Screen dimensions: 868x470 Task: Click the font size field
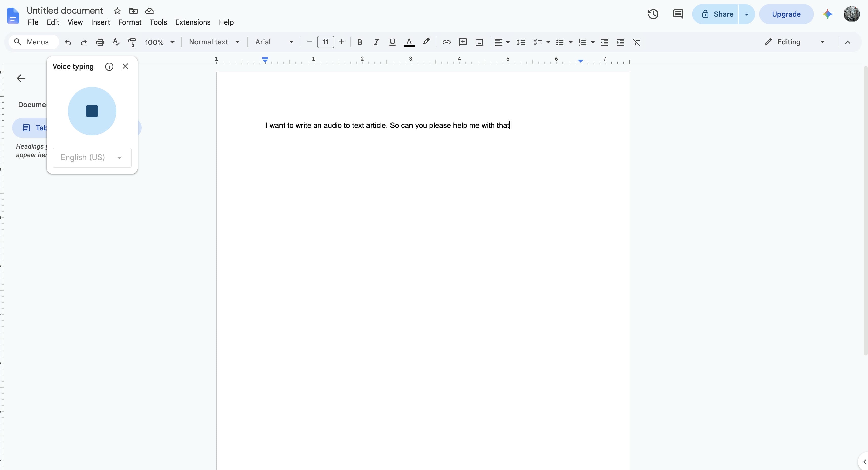click(325, 42)
